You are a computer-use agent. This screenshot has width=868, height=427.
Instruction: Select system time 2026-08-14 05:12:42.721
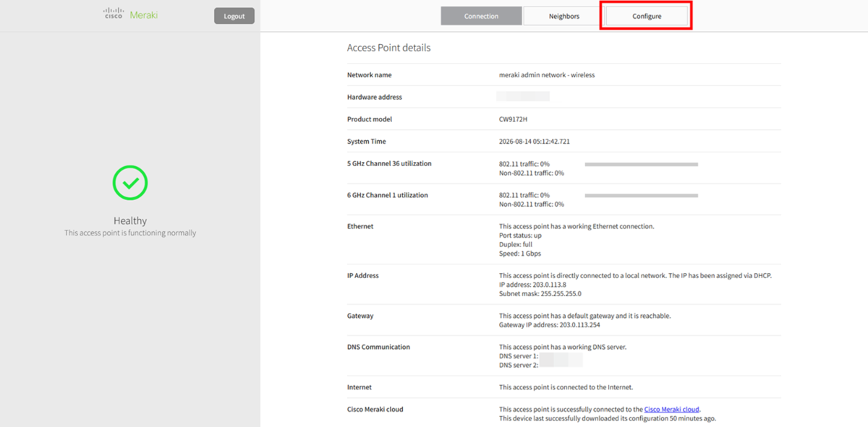[x=535, y=142]
